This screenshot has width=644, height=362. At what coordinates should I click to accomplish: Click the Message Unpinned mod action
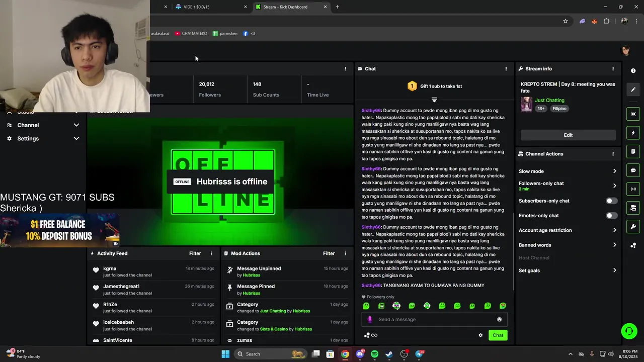click(259, 268)
